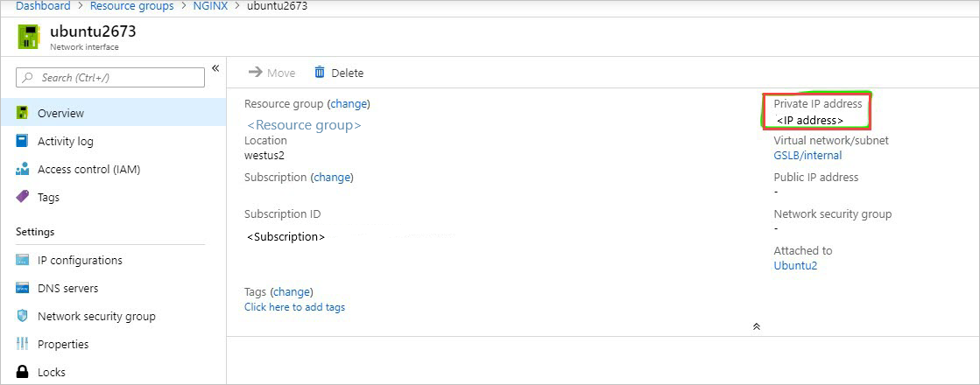Click the <Subscription> ID value
This screenshot has width=980, height=385.
coord(286,237)
